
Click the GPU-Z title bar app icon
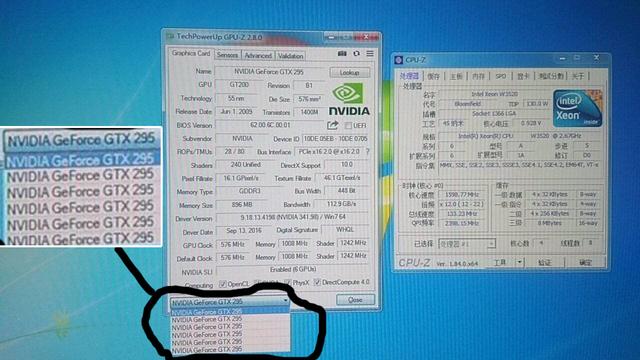click(170, 37)
